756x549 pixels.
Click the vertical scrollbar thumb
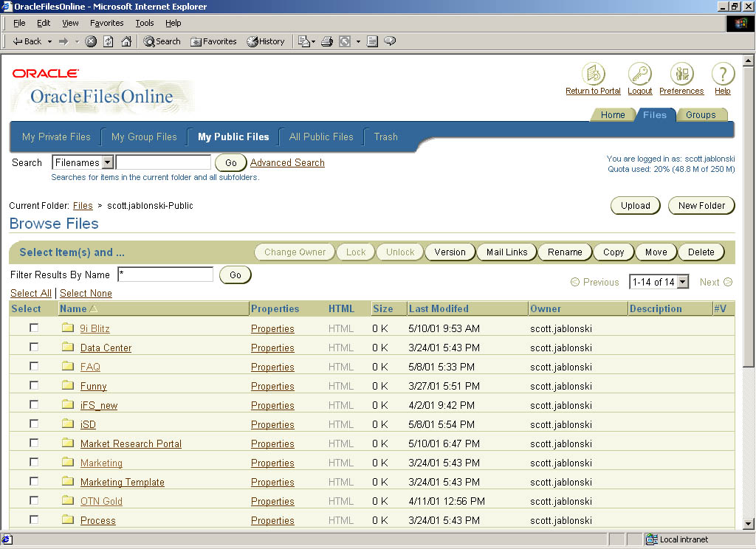tap(749, 217)
